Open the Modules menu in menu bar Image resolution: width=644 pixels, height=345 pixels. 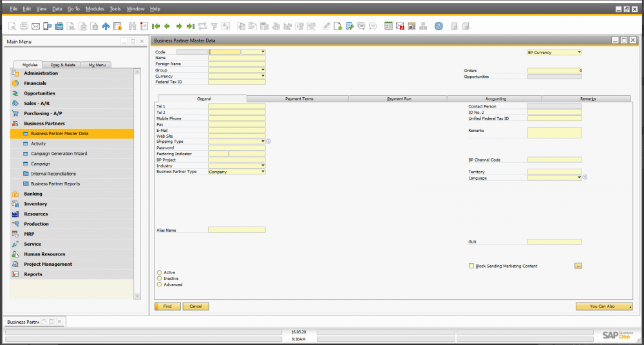[95, 9]
